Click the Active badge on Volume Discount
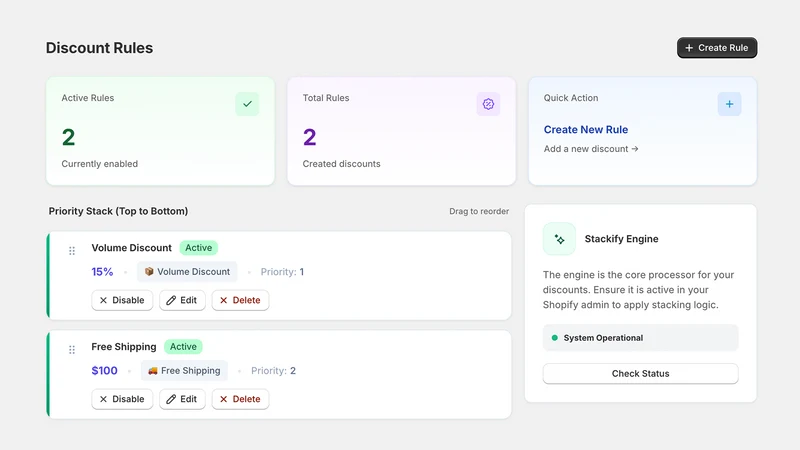The height and width of the screenshot is (450, 800). coord(198,247)
